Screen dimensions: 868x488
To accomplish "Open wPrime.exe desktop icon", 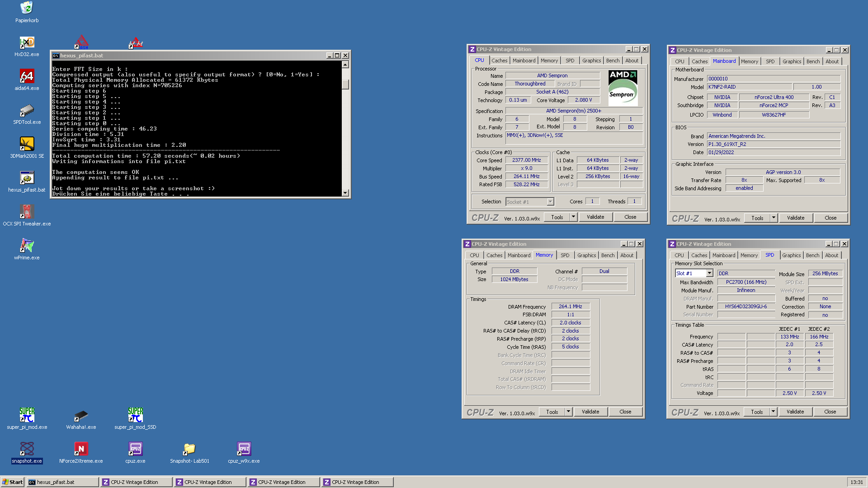I will (27, 246).
